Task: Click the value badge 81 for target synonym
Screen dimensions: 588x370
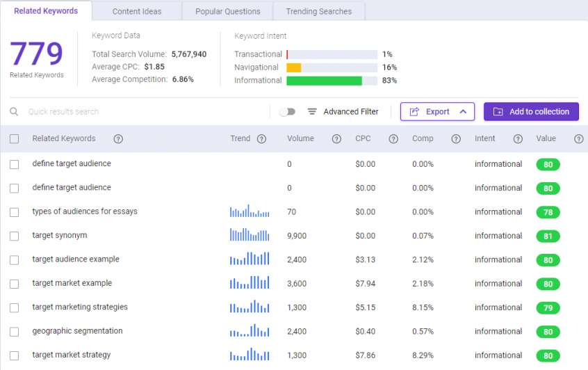Action: coord(548,236)
